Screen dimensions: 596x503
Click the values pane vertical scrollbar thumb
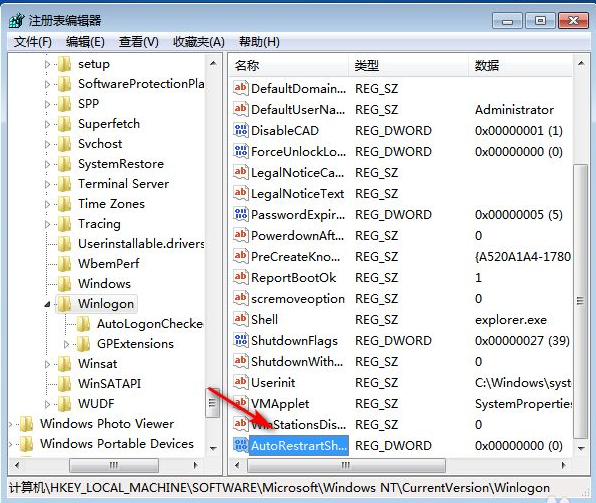click(x=580, y=301)
